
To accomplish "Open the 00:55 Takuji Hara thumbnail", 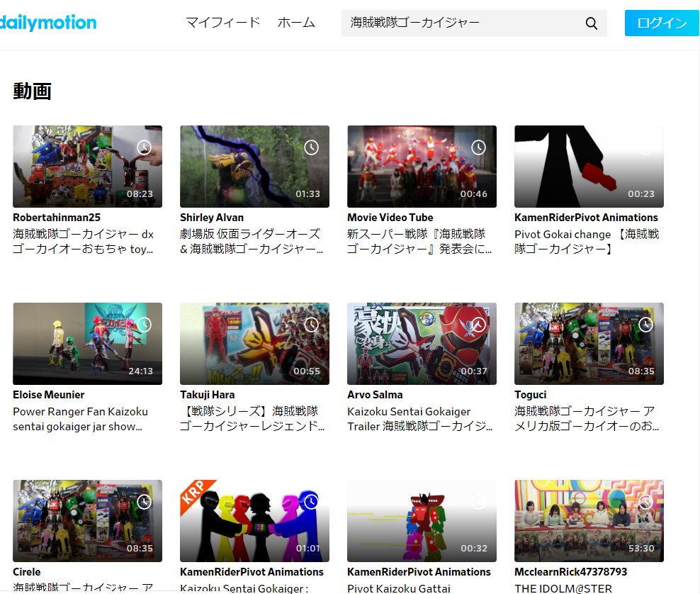I will [x=254, y=344].
